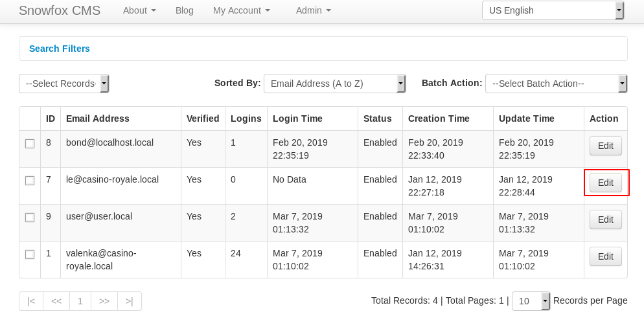Select checkbox for bond@localhost.local row

coord(30,144)
